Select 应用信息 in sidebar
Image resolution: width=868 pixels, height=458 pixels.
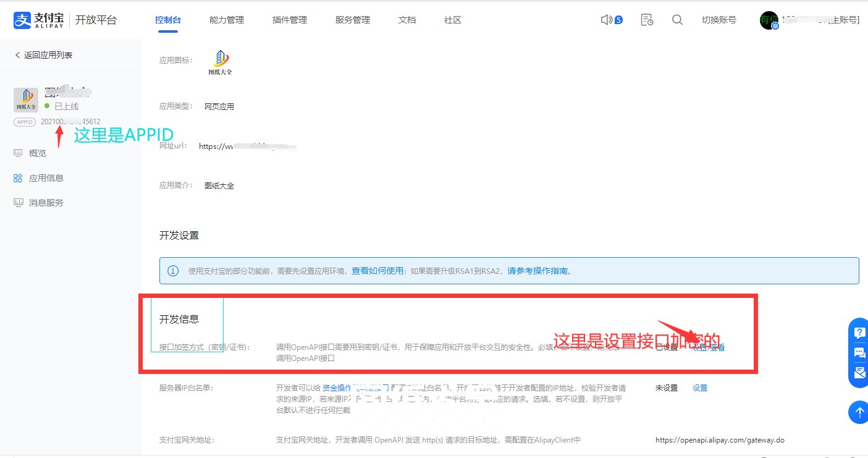(46, 178)
